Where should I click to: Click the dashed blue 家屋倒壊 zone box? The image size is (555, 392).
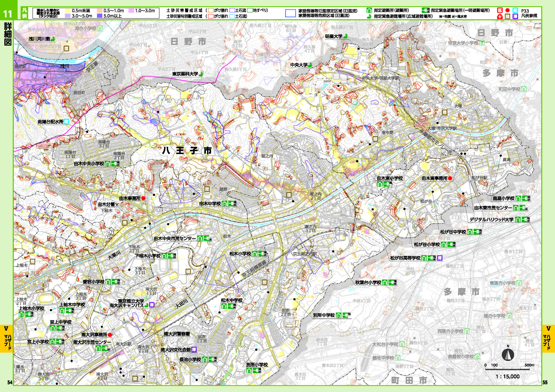pos(291,13)
